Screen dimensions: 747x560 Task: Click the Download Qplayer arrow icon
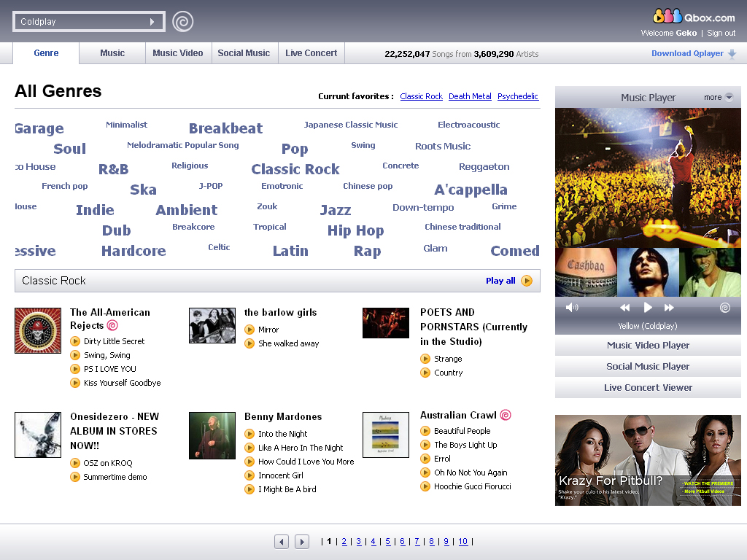[732, 54]
